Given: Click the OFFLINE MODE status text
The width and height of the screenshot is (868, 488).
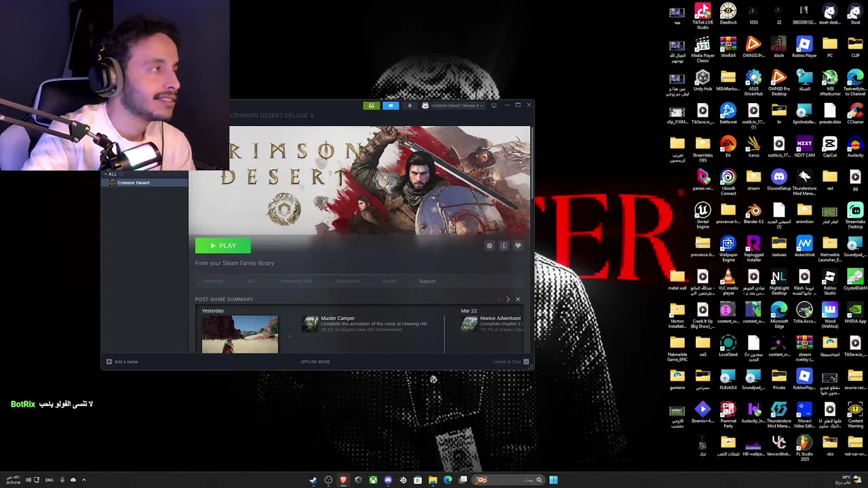Looking at the screenshot, I should tap(315, 361).
